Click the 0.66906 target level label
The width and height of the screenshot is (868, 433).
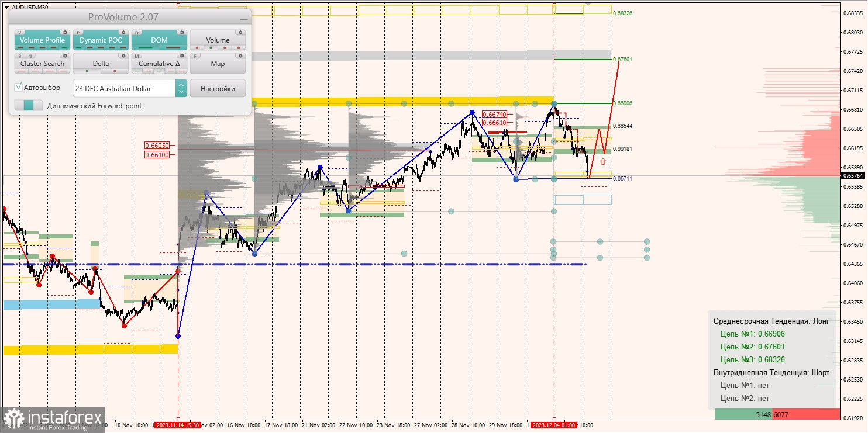click(x=622, y=103)
